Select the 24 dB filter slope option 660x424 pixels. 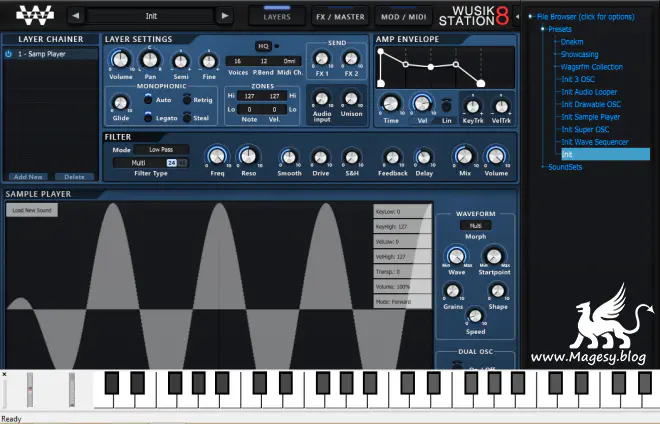(x=171, y=163)
